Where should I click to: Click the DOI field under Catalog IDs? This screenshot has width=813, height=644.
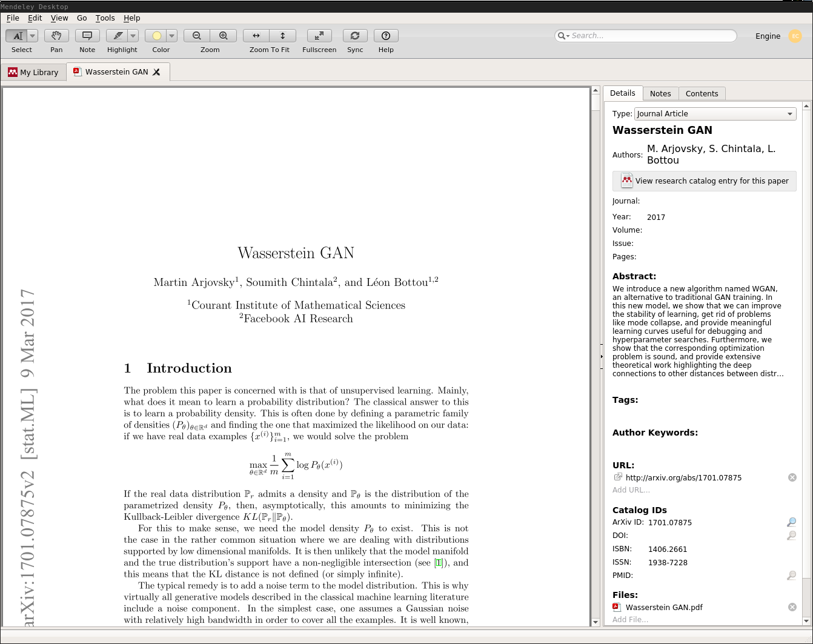coord(715,536)
